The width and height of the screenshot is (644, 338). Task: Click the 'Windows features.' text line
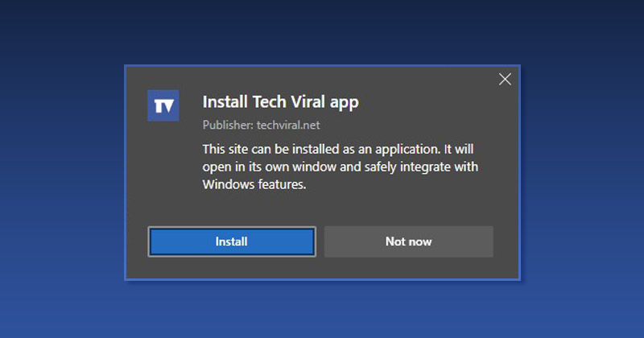254,184
